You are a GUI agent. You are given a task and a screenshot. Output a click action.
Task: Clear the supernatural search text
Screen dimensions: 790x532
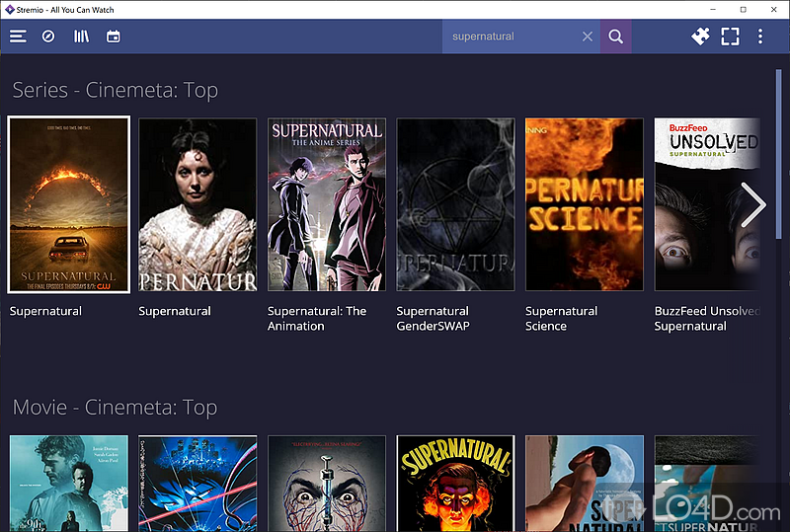[x=588, y=37]
